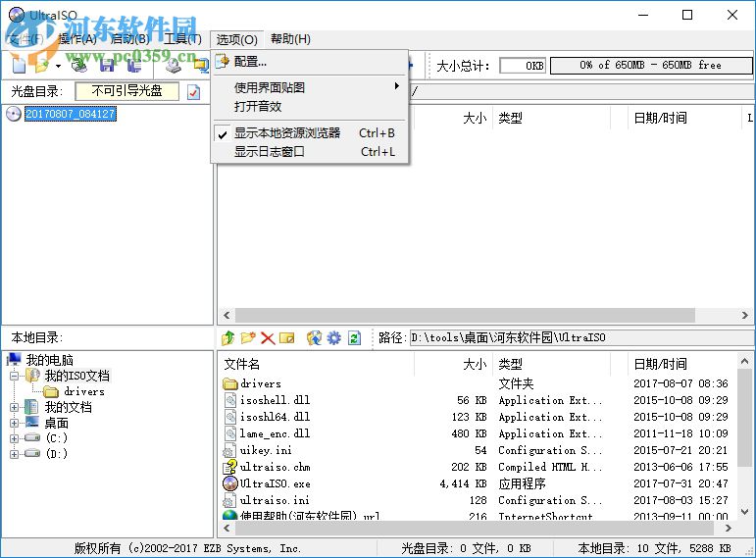756x558 pixels.
Task: Sort local list by 文件名 column header
Action: click(316, 364)
